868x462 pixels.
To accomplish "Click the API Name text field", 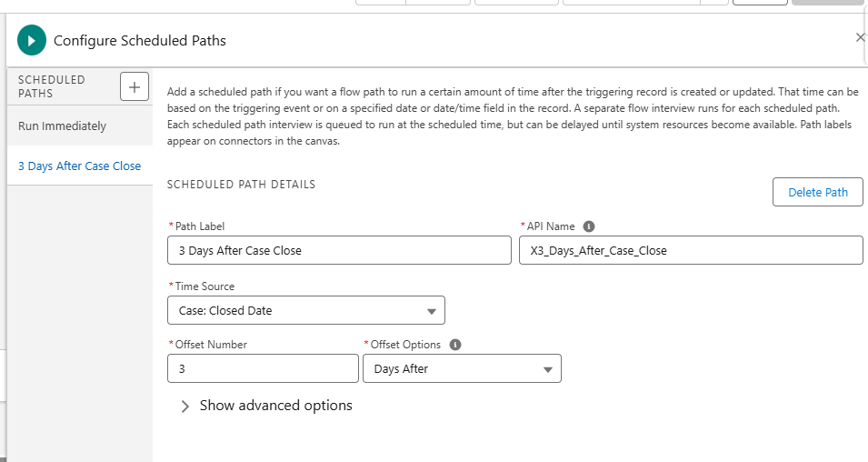I will point(690,250).
